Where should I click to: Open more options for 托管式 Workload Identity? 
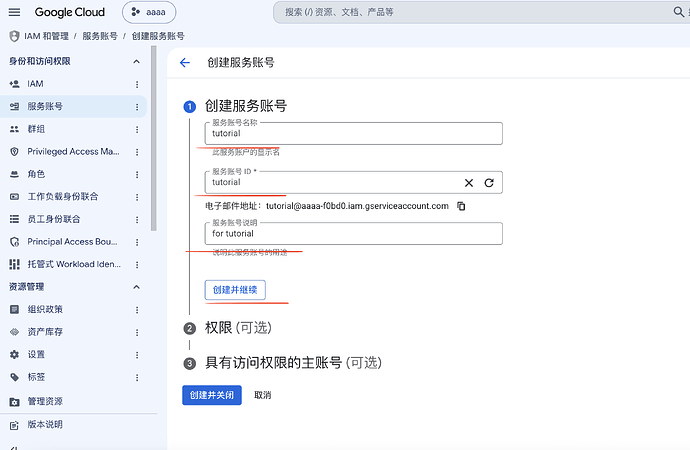137,264
